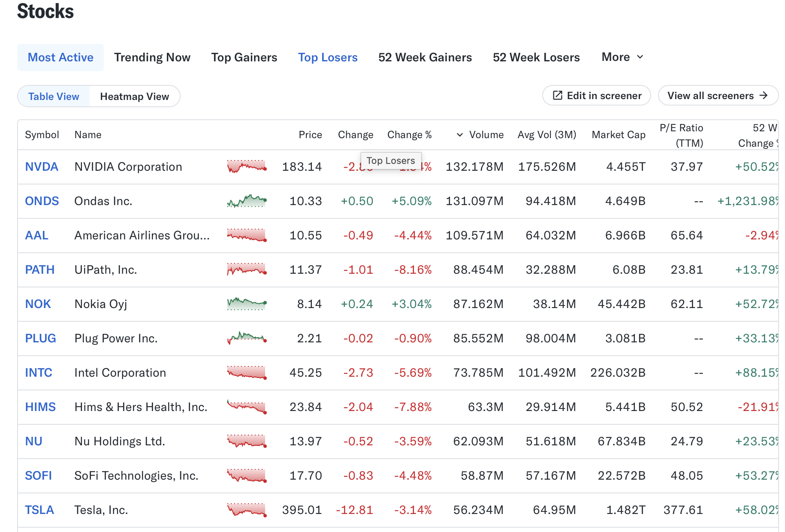Screen dimensions: 785x532
Task: Click the HIMS ticker symbol
Action: click(40, 407)
